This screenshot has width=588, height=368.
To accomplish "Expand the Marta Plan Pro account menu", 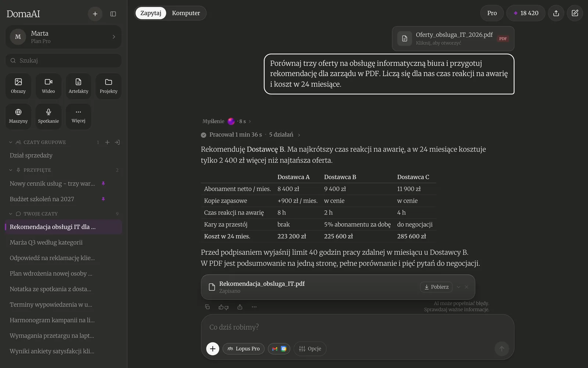I will pyautogui.click(x=63, y=37).
